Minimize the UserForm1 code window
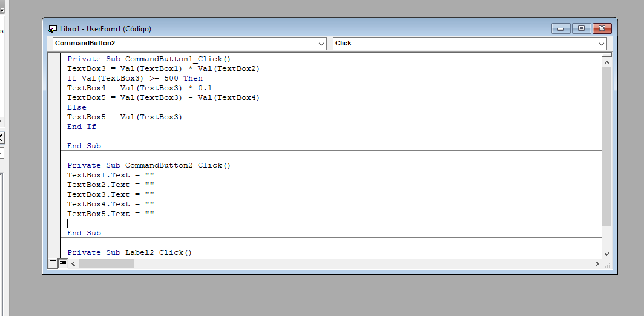644x316 pixels. pos(560,28)
